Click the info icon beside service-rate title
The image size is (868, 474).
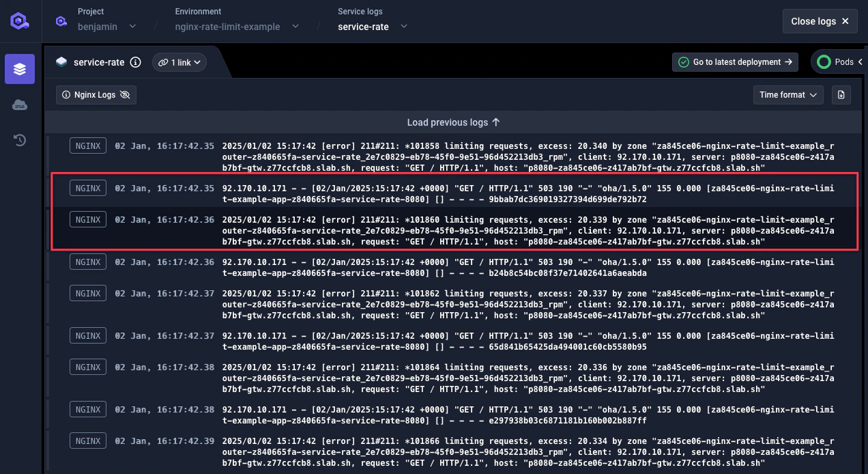point(135,62)
